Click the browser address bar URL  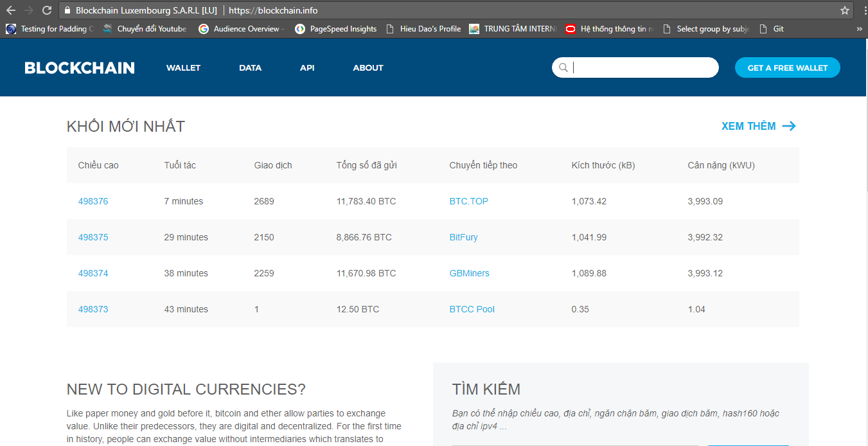(x=273, y=10)
